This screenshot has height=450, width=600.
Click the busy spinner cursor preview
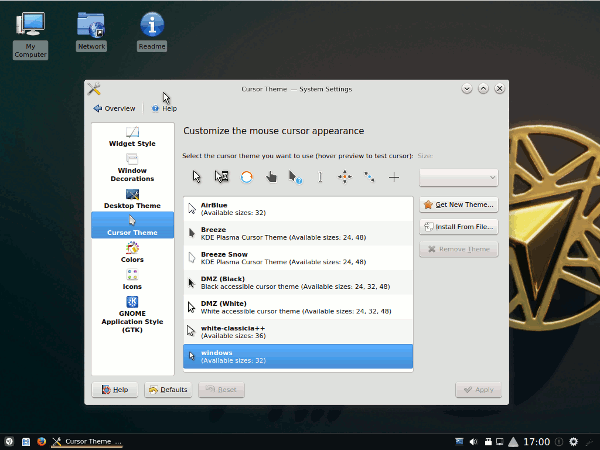click(246, 177)
